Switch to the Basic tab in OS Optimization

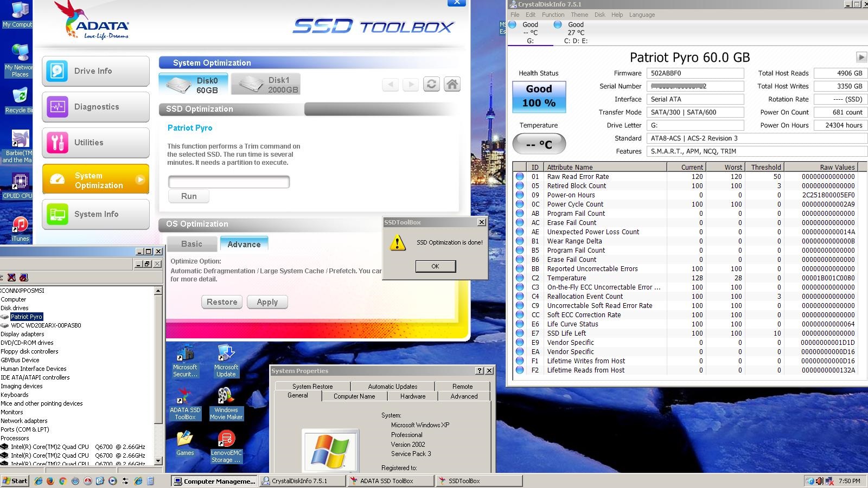point(192,244)
